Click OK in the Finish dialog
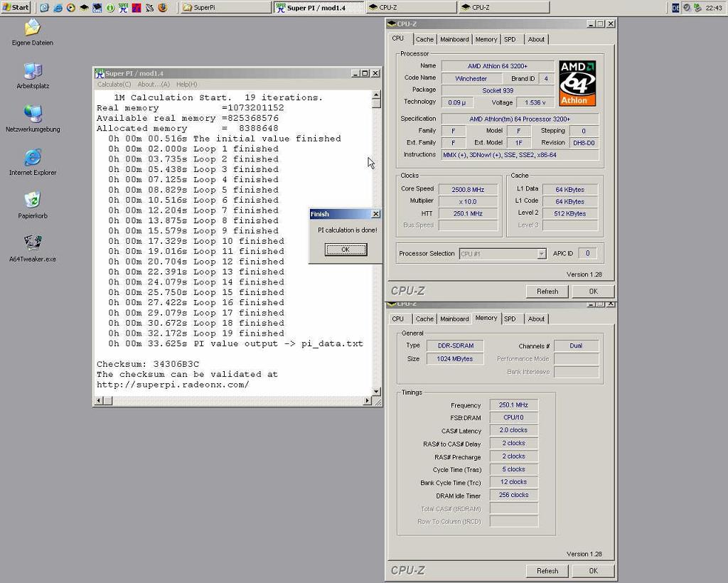The width and height of the screenshot is (728, 583). (346, 250)
